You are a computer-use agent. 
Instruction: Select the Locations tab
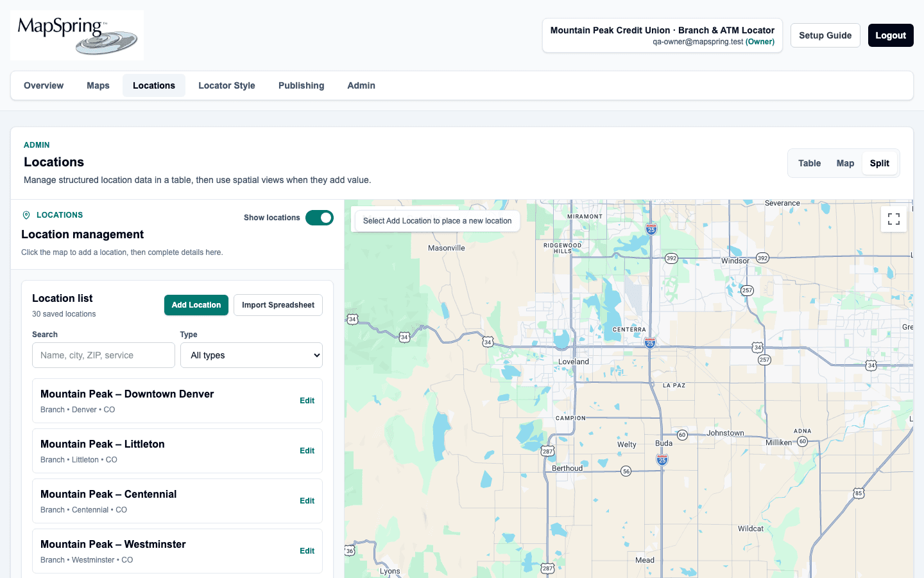point(154,85)
